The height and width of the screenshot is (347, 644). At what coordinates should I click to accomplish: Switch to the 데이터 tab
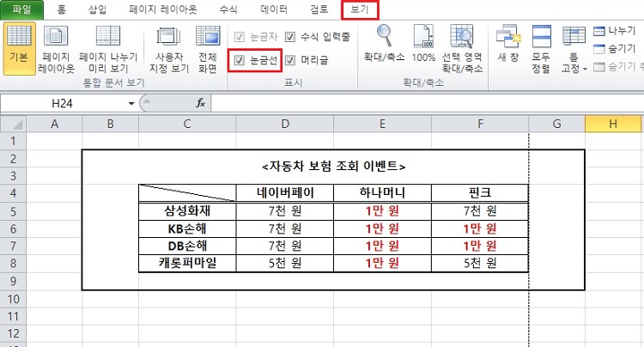274,9
